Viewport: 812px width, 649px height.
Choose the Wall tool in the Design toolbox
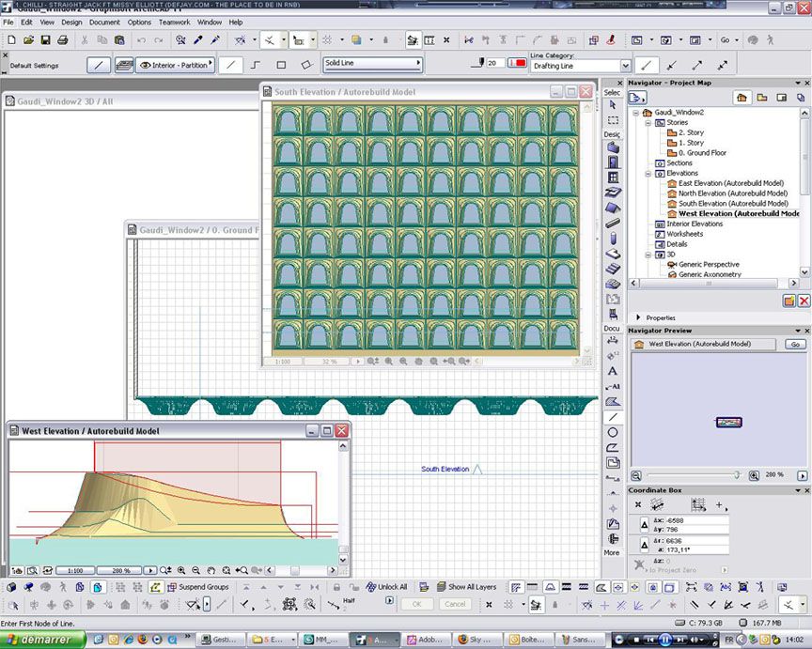(613, 147)
